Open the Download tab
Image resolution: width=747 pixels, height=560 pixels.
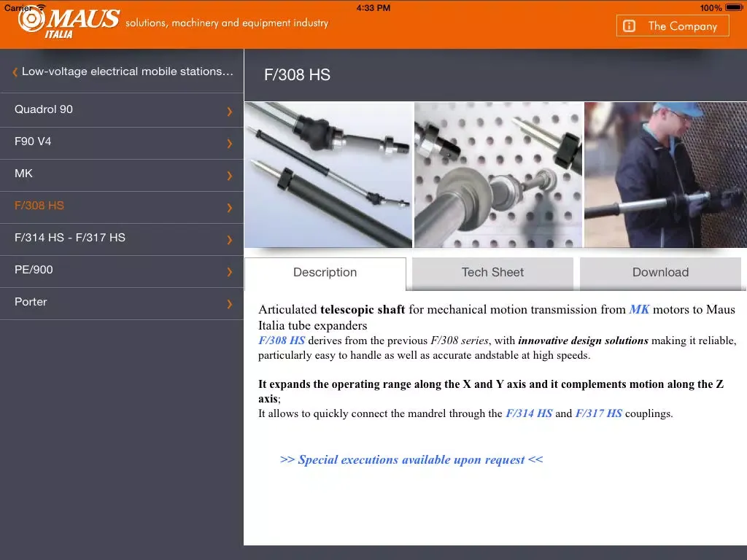click(660, 273)
